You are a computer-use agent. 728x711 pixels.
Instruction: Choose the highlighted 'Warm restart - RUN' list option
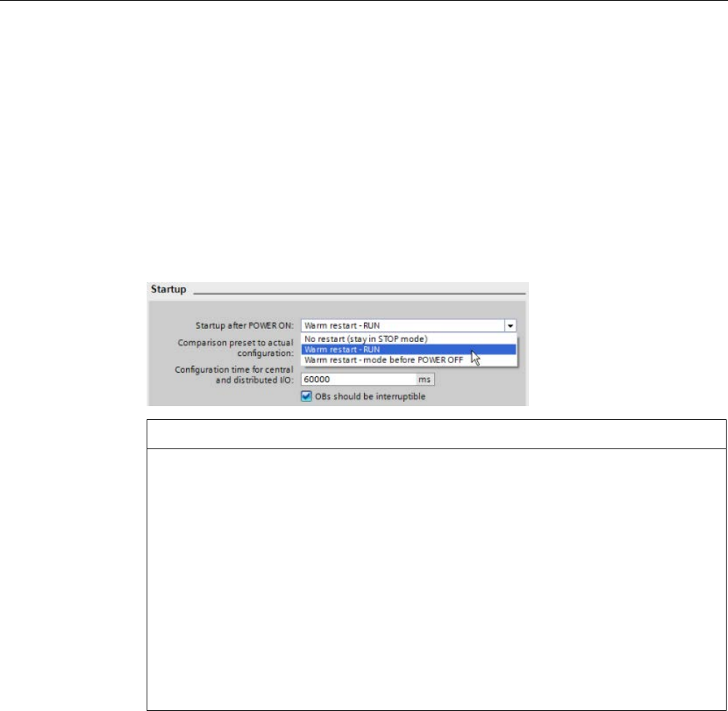click(408, 349)
